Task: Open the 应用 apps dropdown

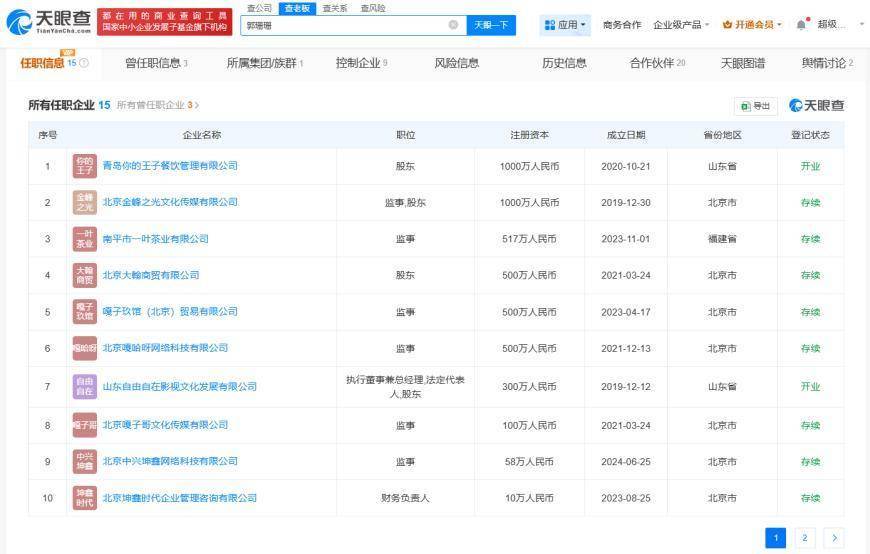Action: pos(565,25)
